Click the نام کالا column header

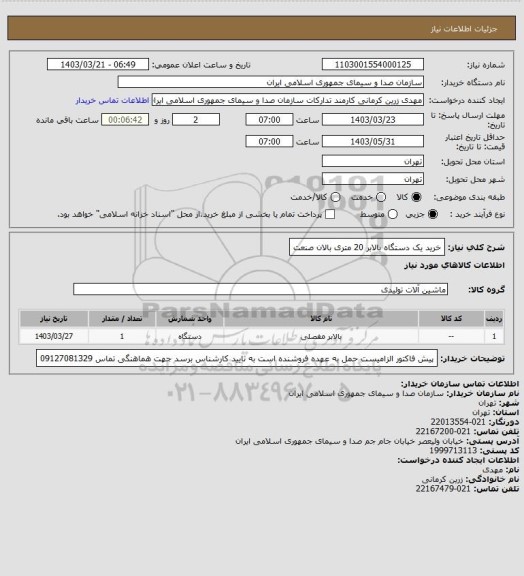321,318
